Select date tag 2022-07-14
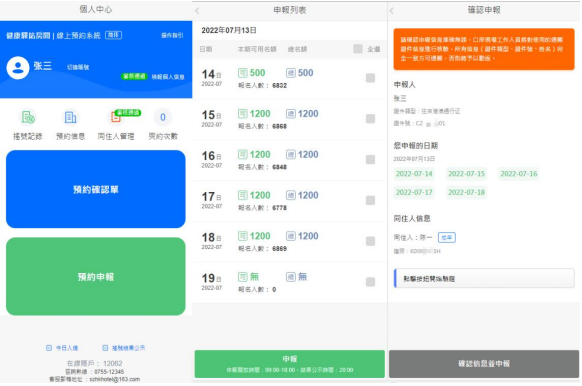Image resolution: width=582 pixels, height=386 pixels. tap(414, 174)
